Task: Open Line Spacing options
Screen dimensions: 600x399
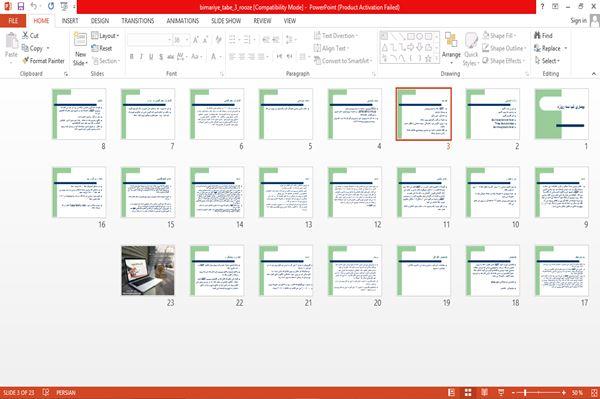Action: [291, 39]
